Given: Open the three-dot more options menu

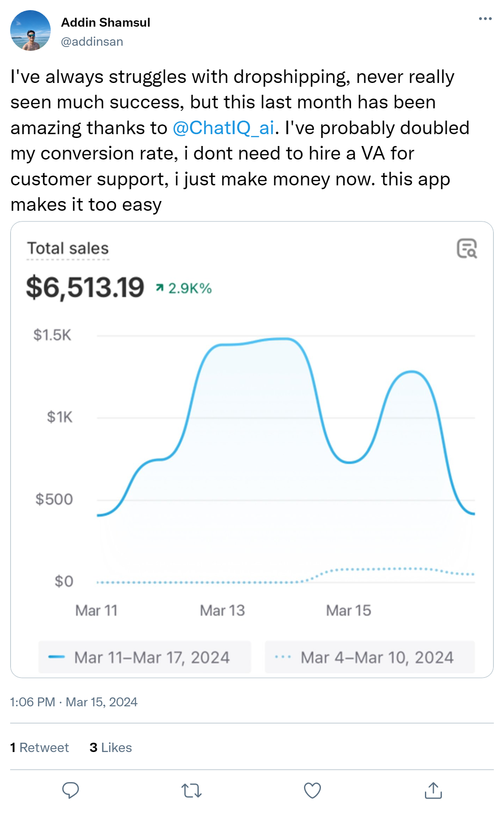Looking at the screenshot, I should [485, 19].
